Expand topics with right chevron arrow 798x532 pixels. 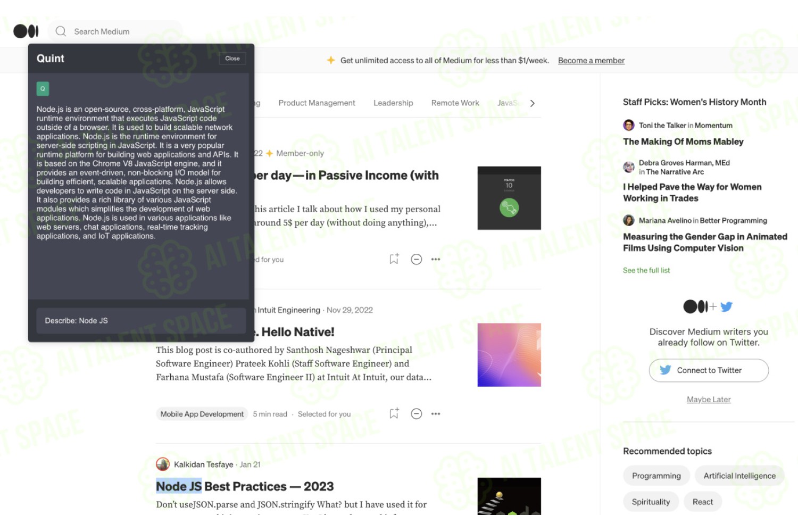click(x=532, y=103)
